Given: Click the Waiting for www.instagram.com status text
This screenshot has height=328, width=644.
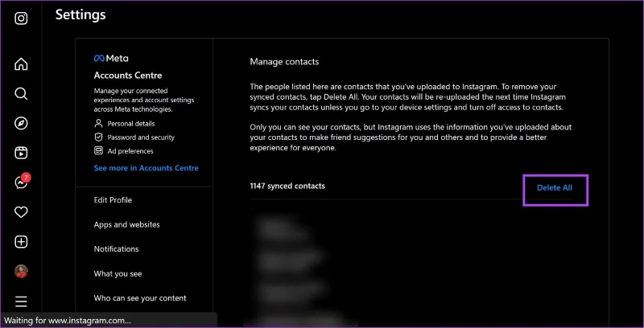Looking at the screenshot, I should pyautogui.click(x=68, y=320).
